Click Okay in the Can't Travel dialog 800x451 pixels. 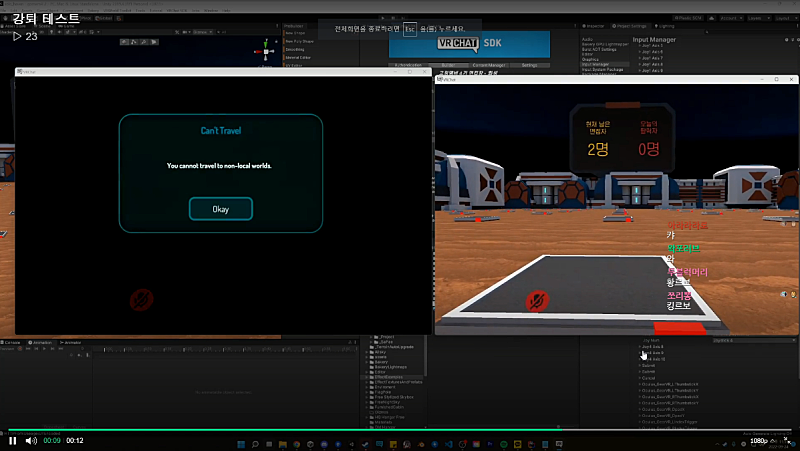220,209
